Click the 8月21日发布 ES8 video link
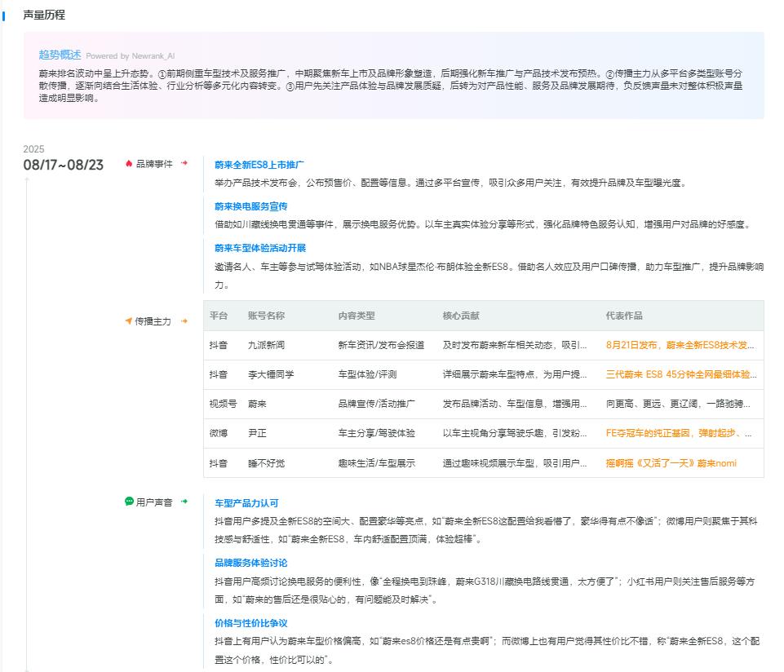Viewport: 784px width, 672px height. coord(682,345)
